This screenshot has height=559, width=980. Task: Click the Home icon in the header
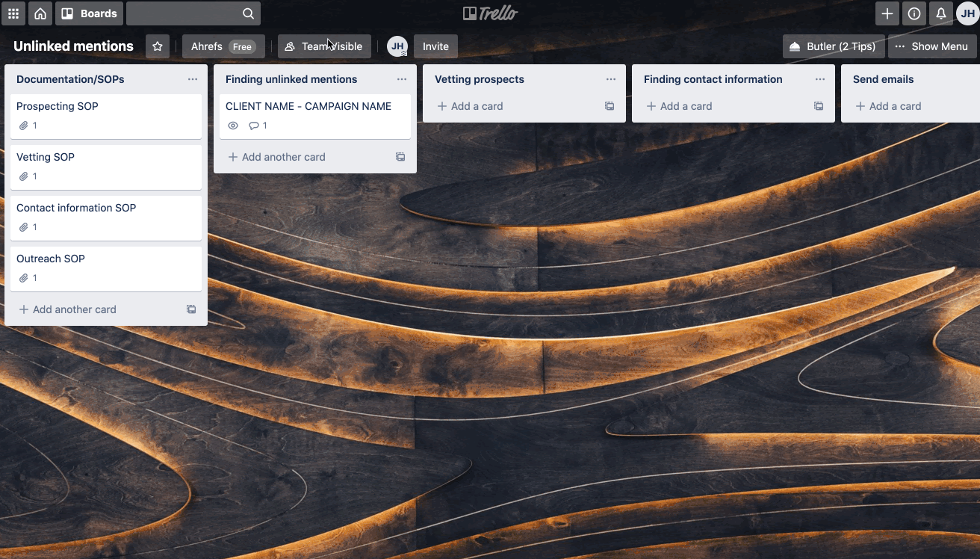[40, 13]
